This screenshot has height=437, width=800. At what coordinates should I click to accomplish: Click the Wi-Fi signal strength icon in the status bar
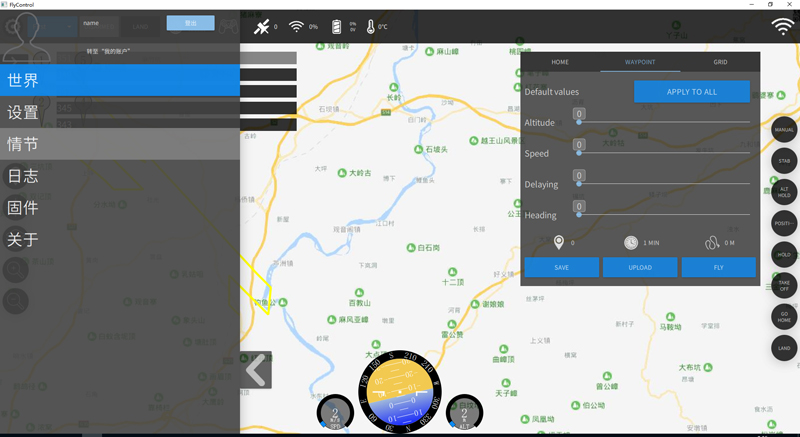(296, 27)
